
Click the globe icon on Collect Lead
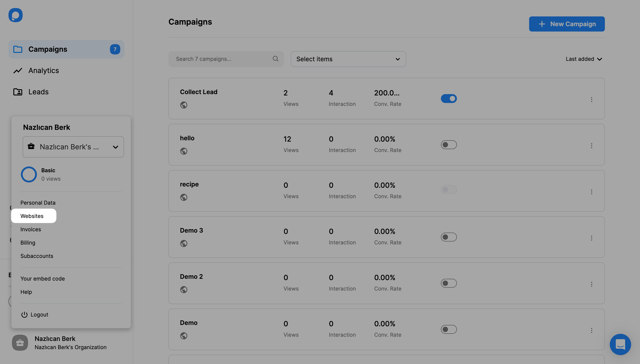point(183,105)
